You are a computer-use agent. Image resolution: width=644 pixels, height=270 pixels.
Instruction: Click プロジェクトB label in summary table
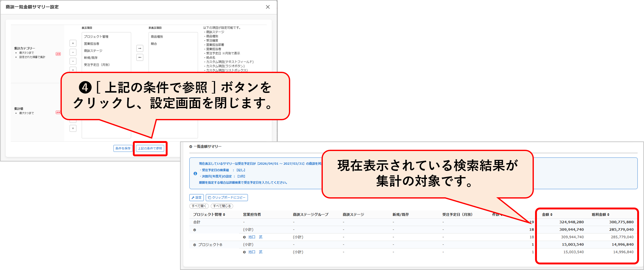tap(210, 245)
